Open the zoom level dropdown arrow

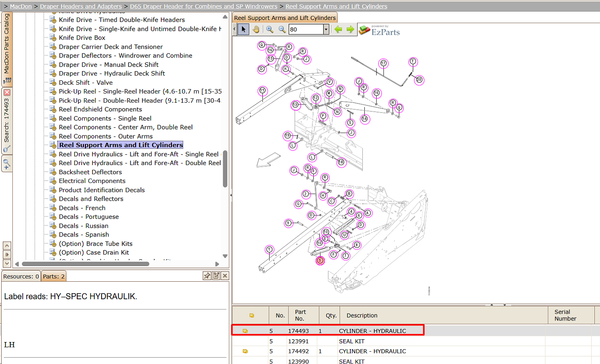tap(326, 29)
